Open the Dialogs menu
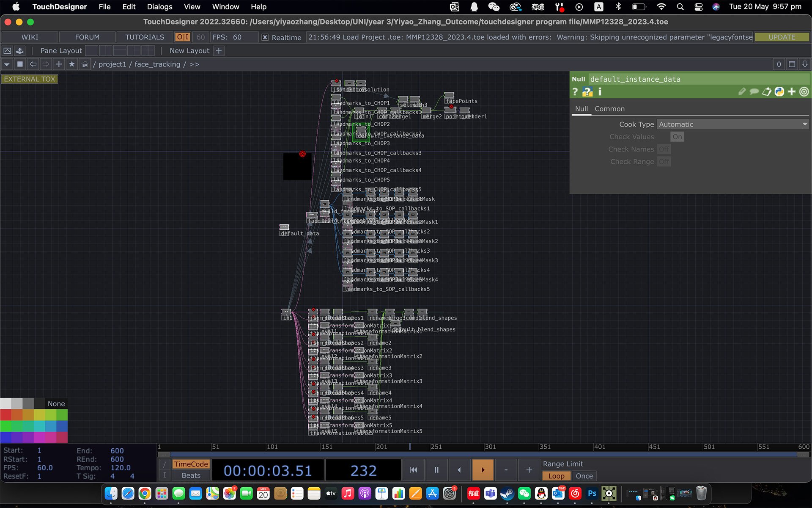 (x=159, y=7)
